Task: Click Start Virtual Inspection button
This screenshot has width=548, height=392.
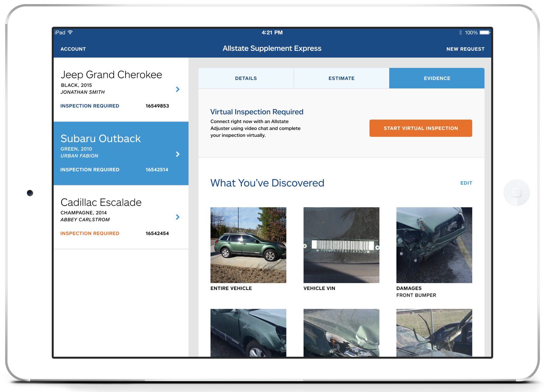Action: [421, 128]
